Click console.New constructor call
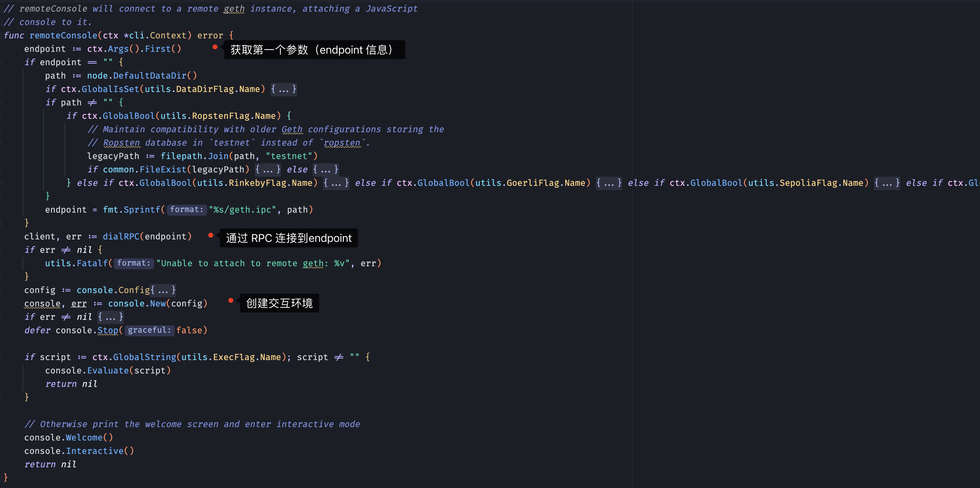Screen dimensions: 980x488 137,304
